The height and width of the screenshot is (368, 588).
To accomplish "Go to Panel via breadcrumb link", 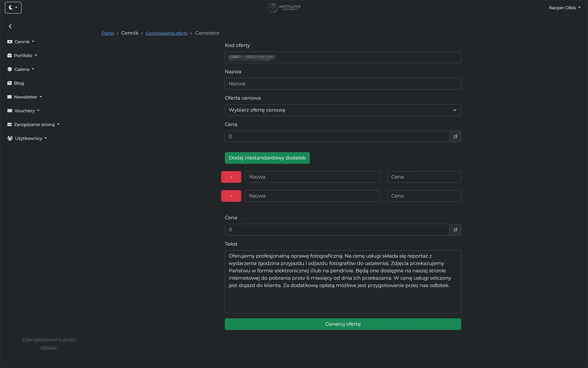I will click(x=107, y=33).
